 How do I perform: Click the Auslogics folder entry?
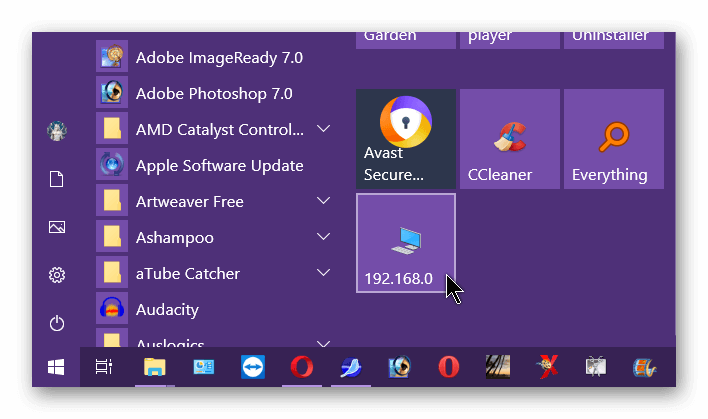tap(214, 338)
